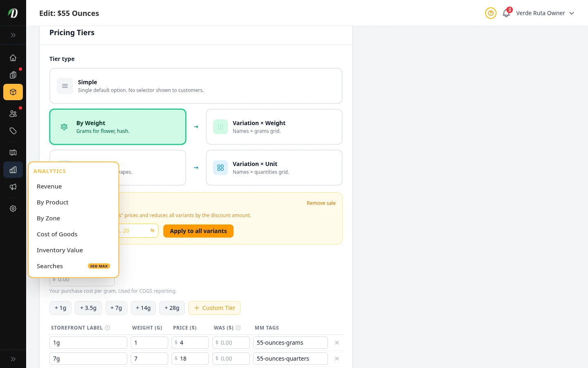Open the Zones map icon
This screenshot has height=368, width=588.
13,153
